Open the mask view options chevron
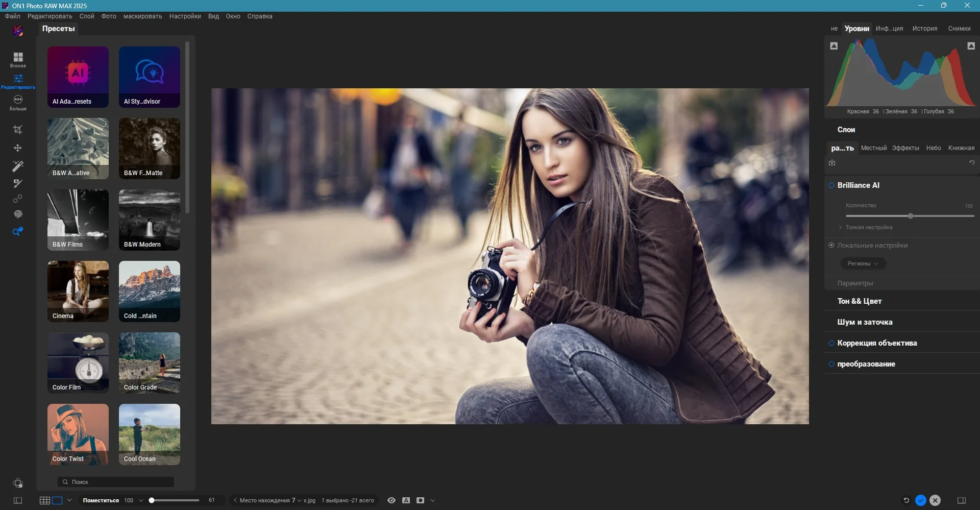The width and height of the screenshot is (980, 510). point(433,500)
